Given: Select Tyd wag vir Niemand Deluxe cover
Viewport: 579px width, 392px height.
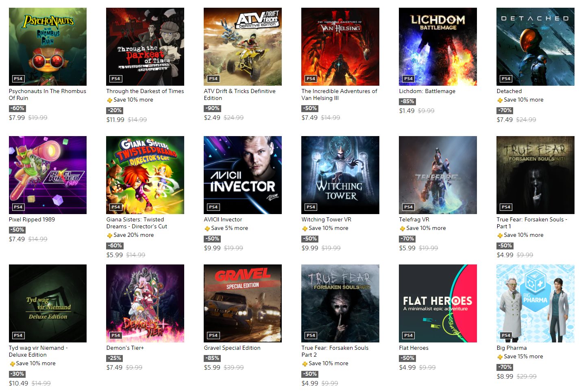Looking at the screenshot, I should pyautogui.click(x=48, y=303).
